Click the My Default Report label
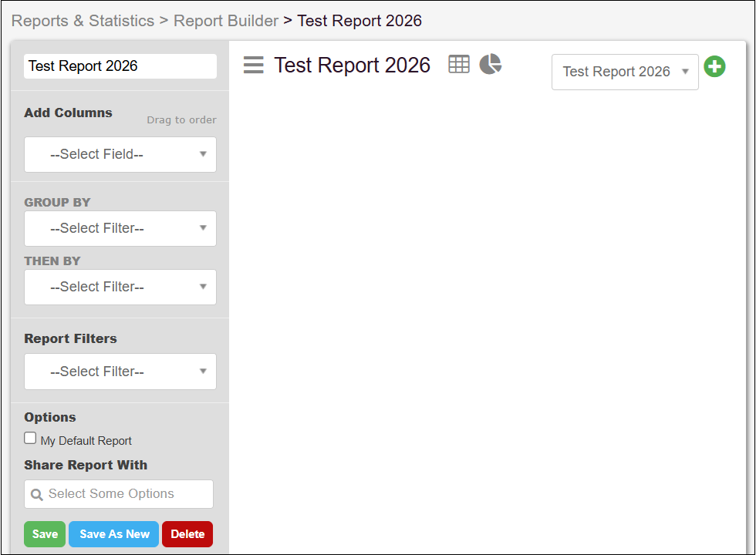Viewport: 756px width, 555px height. click(x=86, y=441)
